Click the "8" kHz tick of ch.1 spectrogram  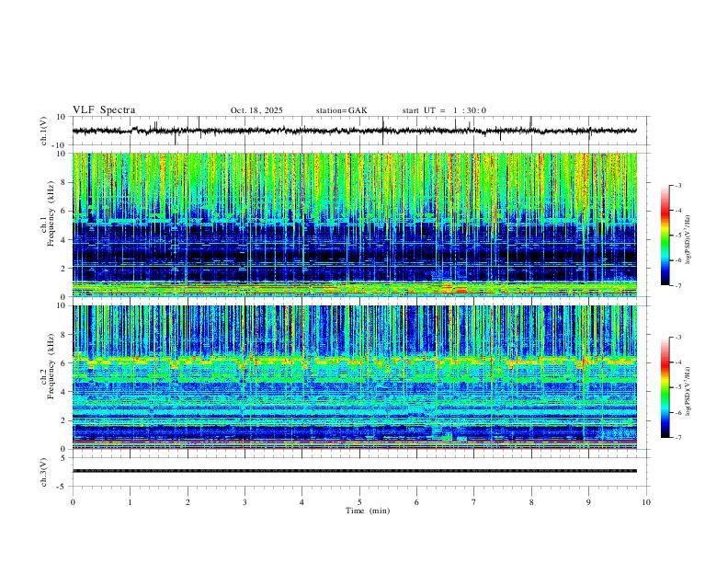64,182
